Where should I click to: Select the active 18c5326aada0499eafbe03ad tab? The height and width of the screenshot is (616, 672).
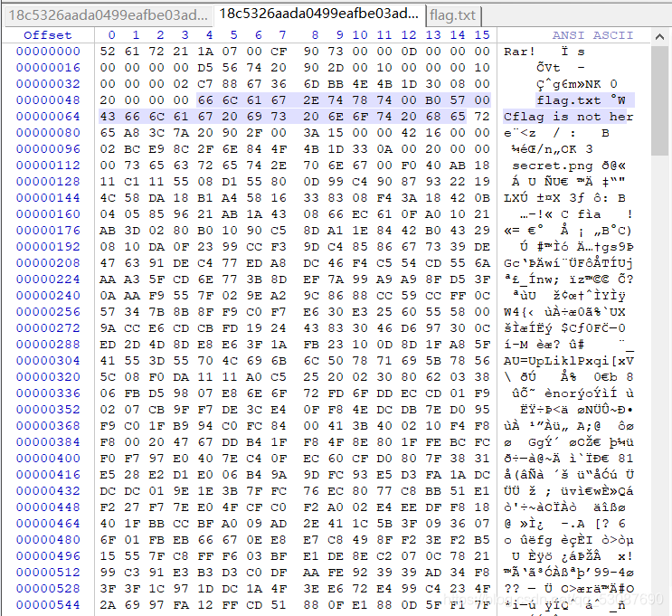click(319, 14)
